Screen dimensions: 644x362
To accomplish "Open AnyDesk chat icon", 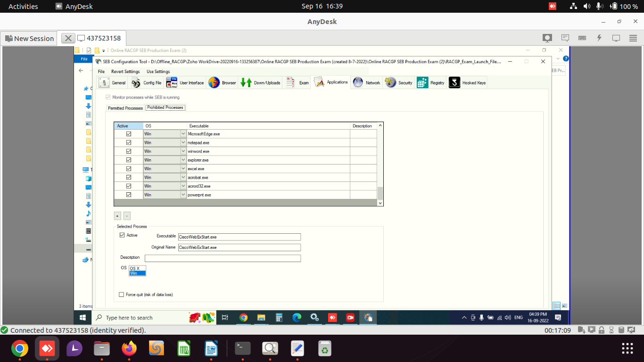I will (x=565, y=38).
